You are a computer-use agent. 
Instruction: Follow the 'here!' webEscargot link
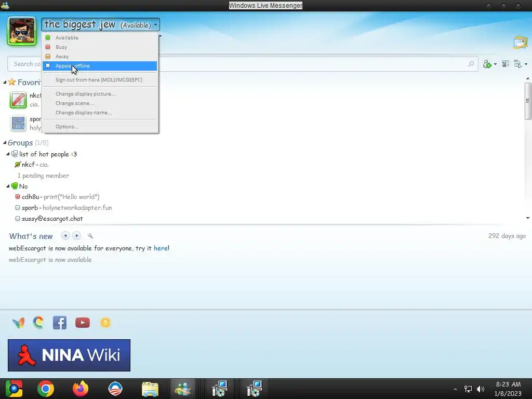(x=162, y=248)
